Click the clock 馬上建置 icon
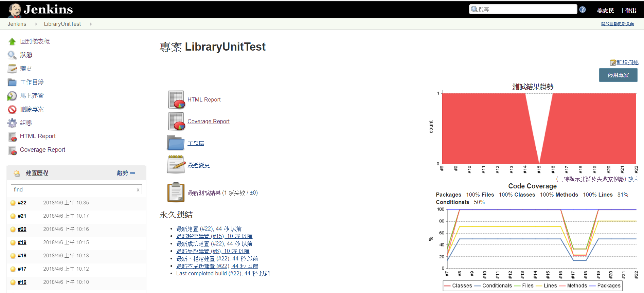 pos(12,96)
